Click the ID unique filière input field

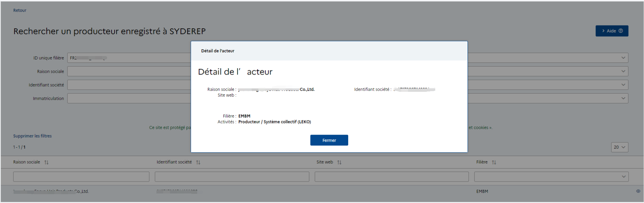tap(129, 58)
